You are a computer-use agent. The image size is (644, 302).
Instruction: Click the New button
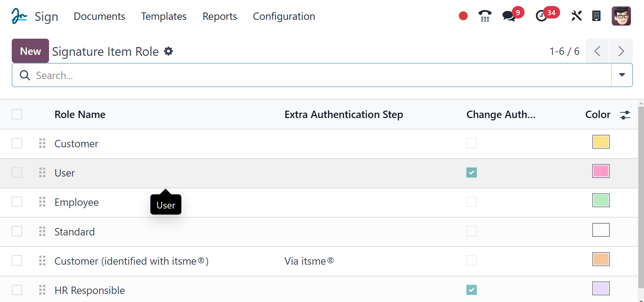30,51
